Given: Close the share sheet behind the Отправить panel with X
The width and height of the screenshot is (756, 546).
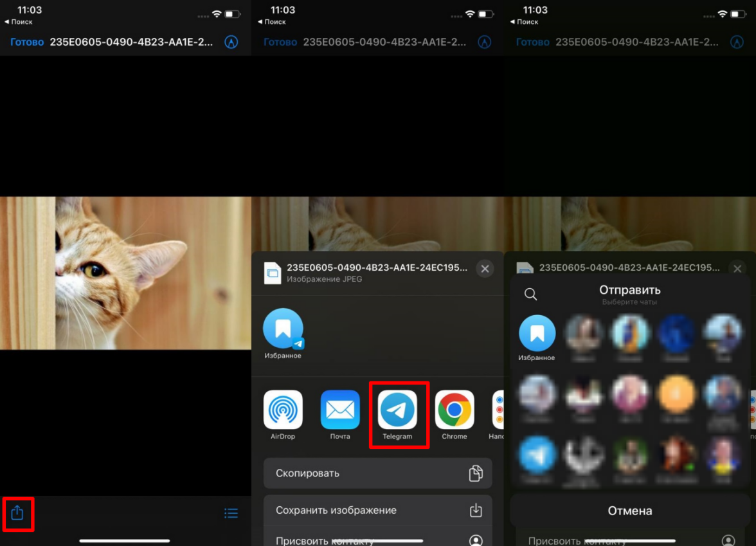Looking at the screenshot, I should pos(737,269).
